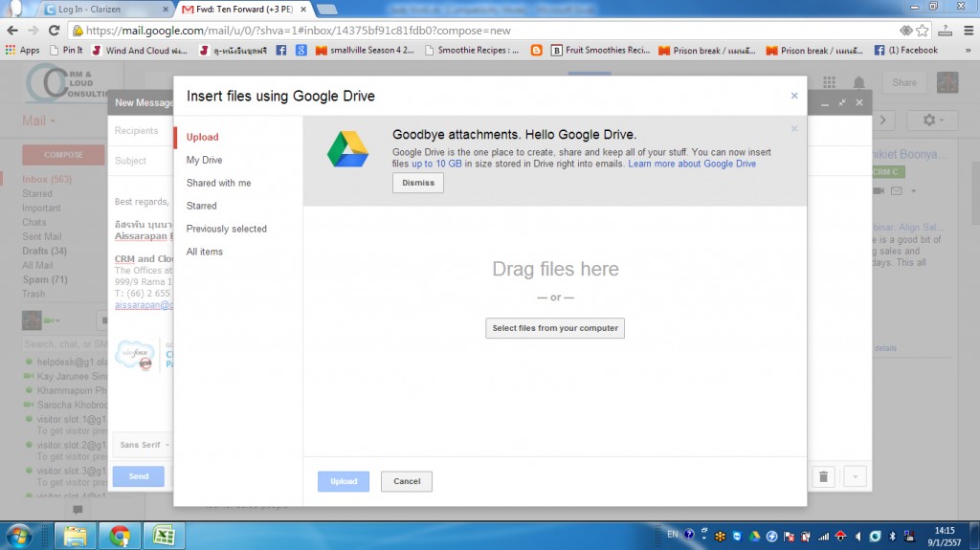Viewport: 980px width, 550px height.
Task: Click the Google Drive logo in banner
Action: (347, 149)
